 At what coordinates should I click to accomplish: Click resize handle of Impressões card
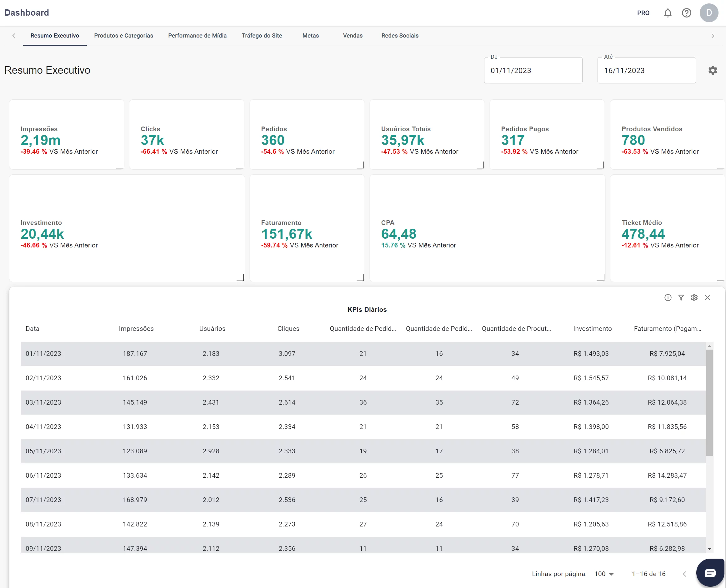120,165
